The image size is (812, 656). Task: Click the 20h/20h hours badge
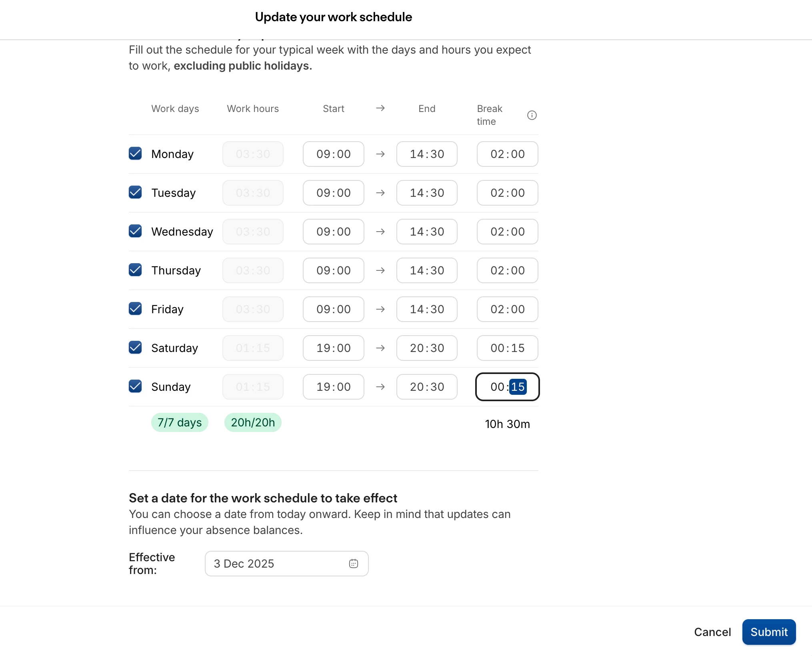(x=253, y=422)
